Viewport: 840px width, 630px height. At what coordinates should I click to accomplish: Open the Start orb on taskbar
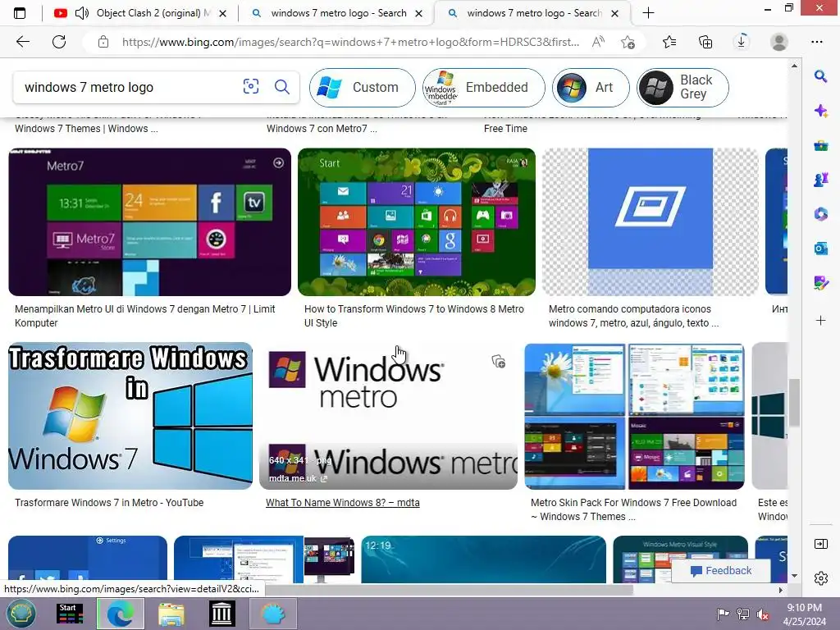click(21, 614)
